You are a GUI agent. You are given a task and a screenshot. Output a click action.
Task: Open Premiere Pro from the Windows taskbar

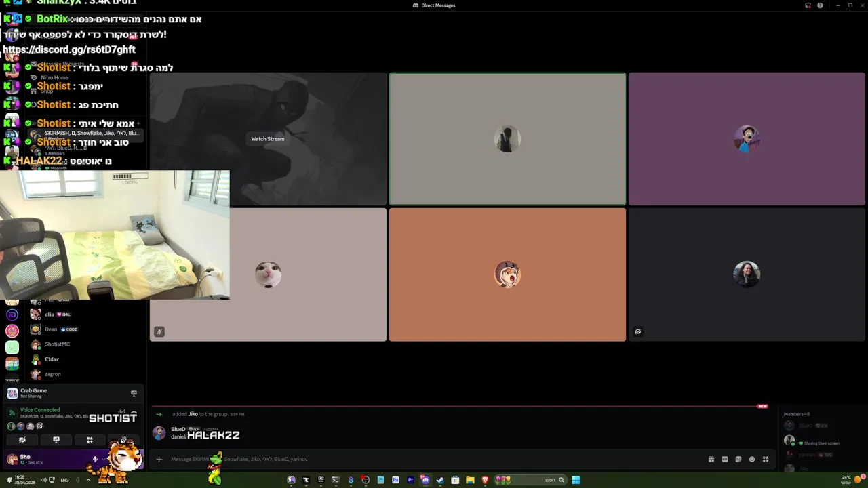(x=410, y=480)
